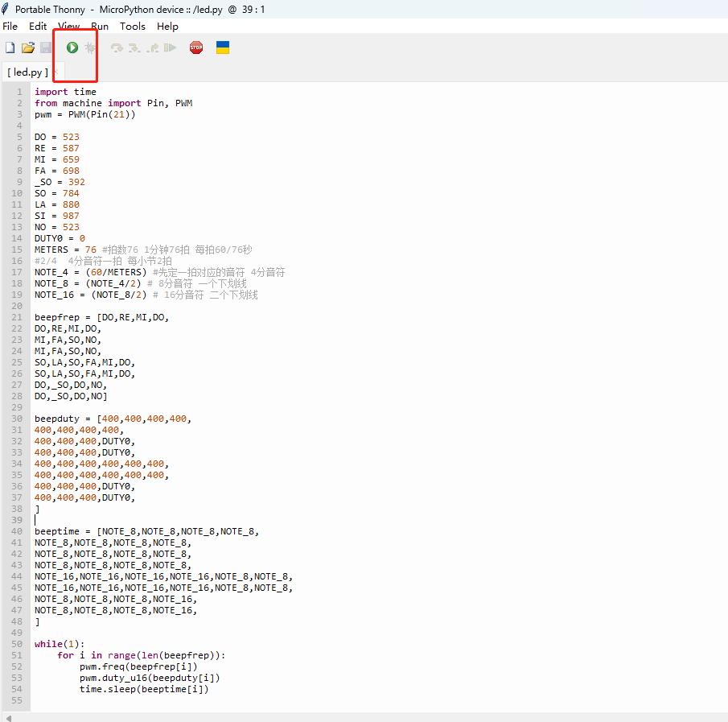Click the 'pwm.duty_u16(beepduty[i])' line
The width and height of the screenshot is (728, 722).
[x=150, y=678]
